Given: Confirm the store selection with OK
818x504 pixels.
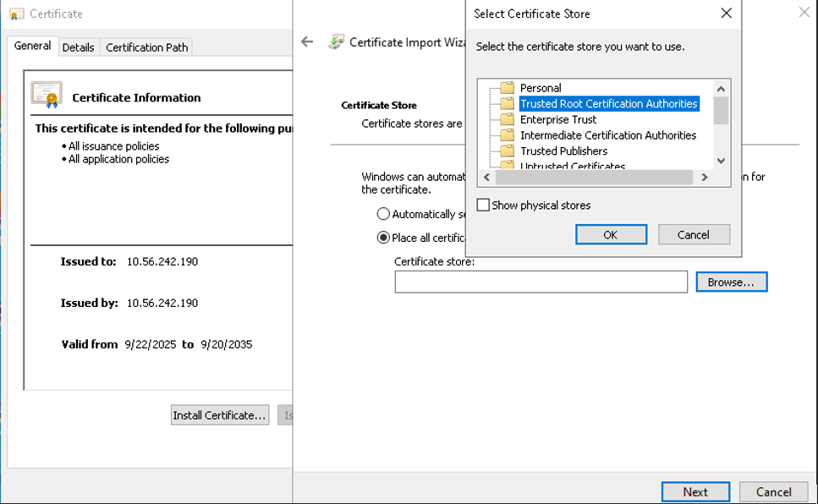Looking at the screenshot, I should click(x=611, y=234).
